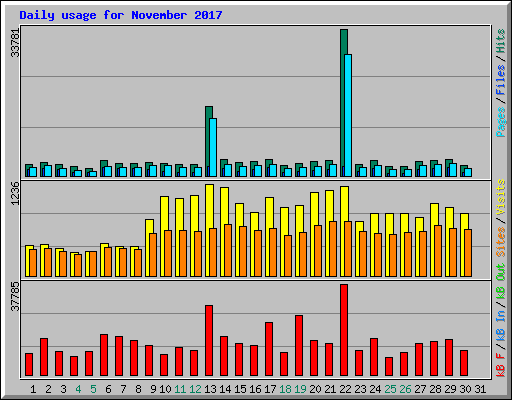Click the day 24 axis label

pos(375,389)
